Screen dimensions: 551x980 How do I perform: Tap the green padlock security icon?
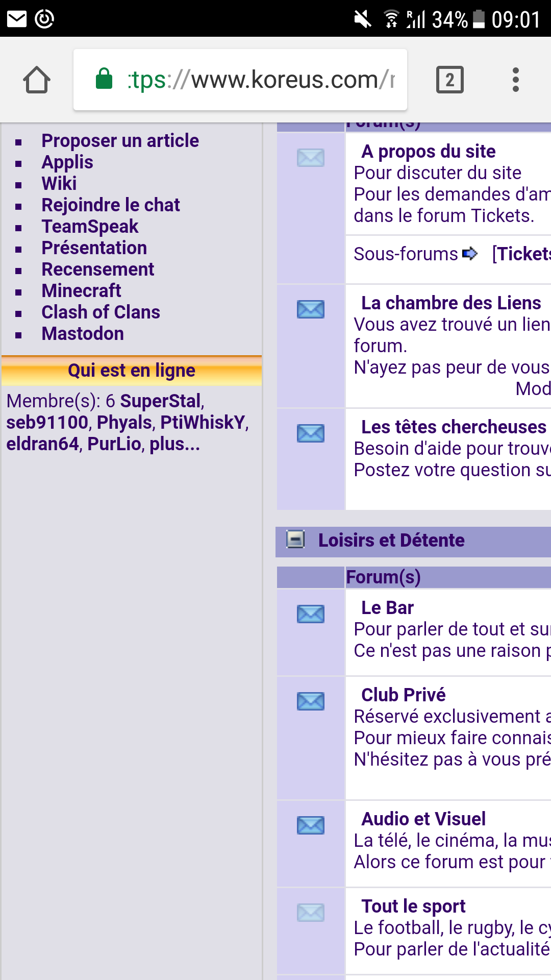104,79
